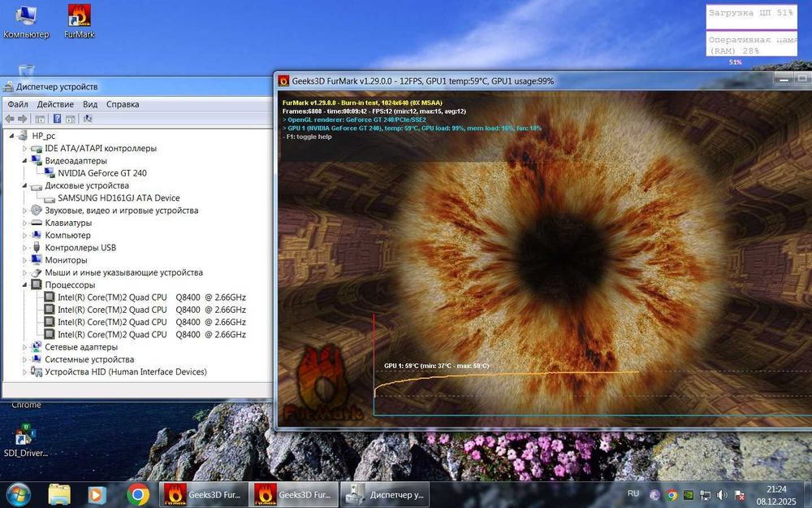Click the blue help question-mark toolbar icon

pos(57,119)
